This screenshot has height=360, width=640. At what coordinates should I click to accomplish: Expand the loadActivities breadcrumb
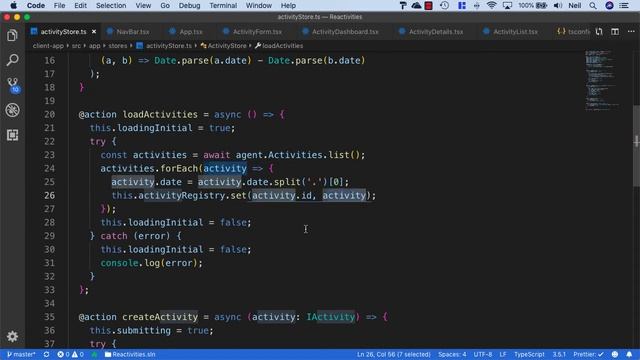point(279,46)
